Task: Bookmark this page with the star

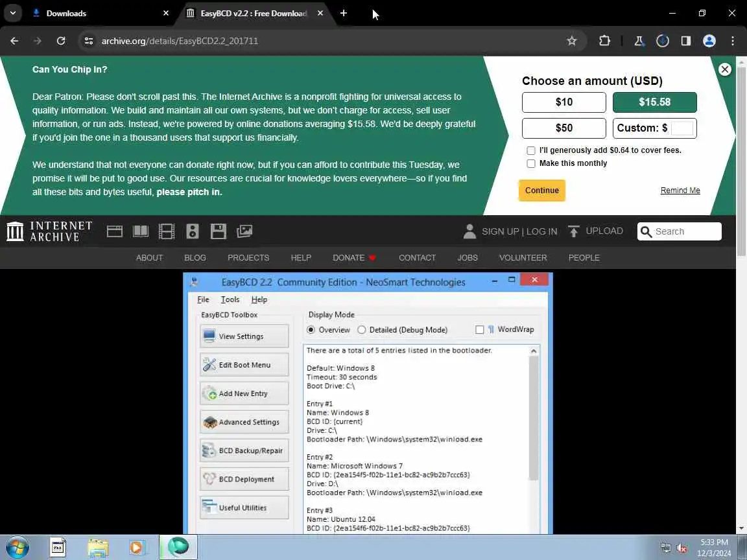Action: click(x=572, y=41)
